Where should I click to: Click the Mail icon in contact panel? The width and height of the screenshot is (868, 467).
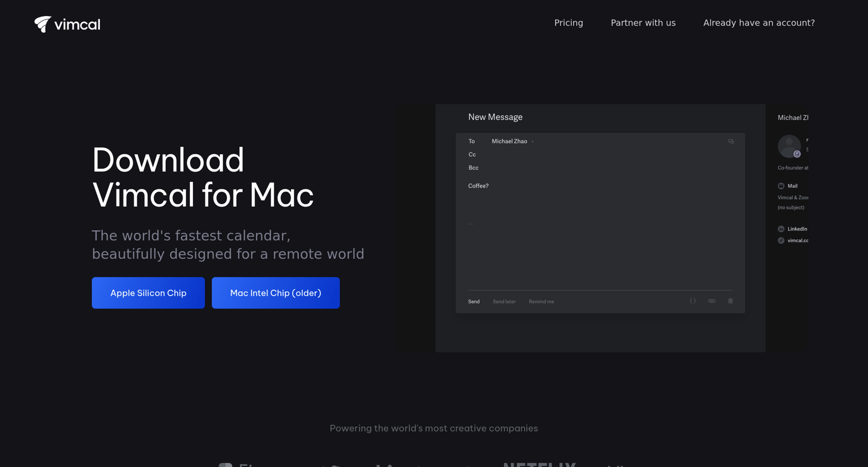[x=781, y=186]
